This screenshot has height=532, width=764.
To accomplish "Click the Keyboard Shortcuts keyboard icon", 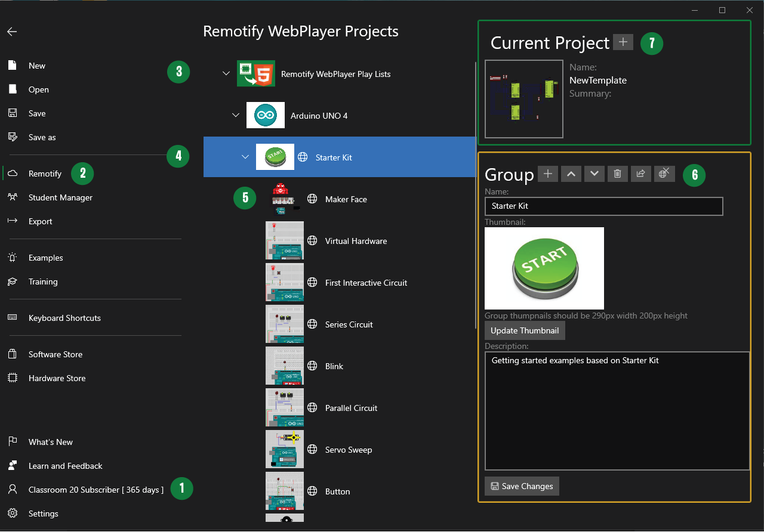I will click(x=12, y=318).
